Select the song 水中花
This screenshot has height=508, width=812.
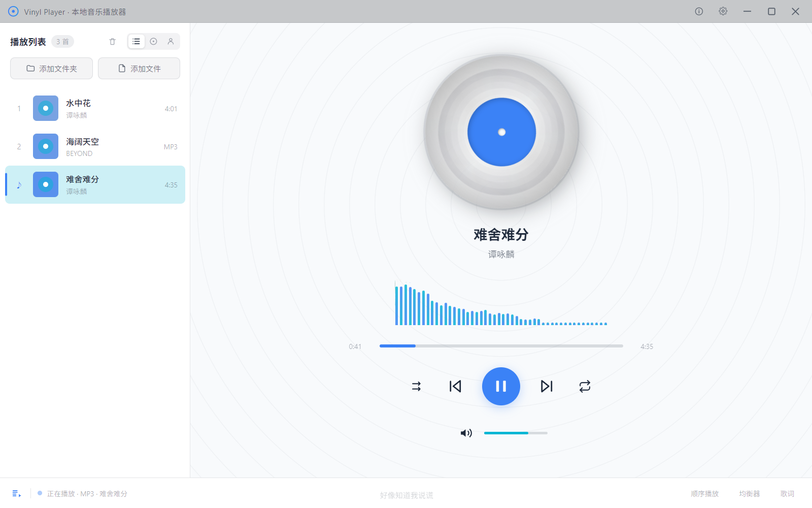click(95, 108)
